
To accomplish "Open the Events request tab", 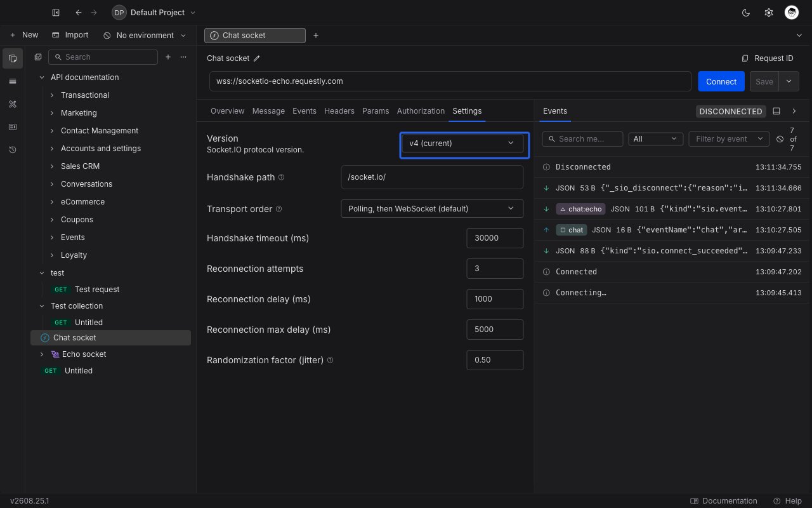I will [x=304, y=111].
